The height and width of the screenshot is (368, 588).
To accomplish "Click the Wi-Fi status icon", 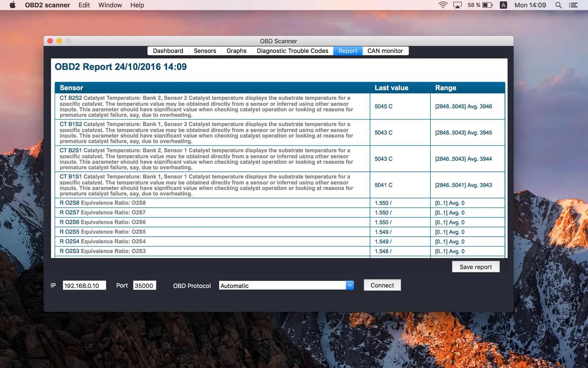I will pos(443,5).
